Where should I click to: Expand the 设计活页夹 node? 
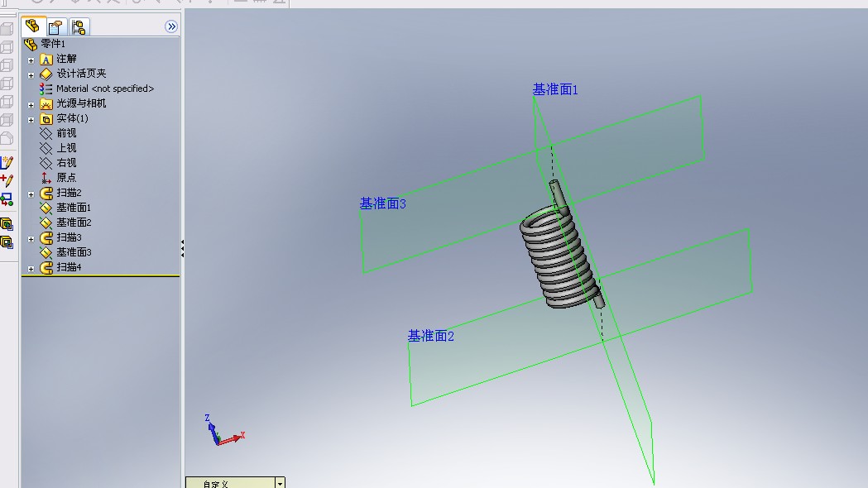[31, 74]
